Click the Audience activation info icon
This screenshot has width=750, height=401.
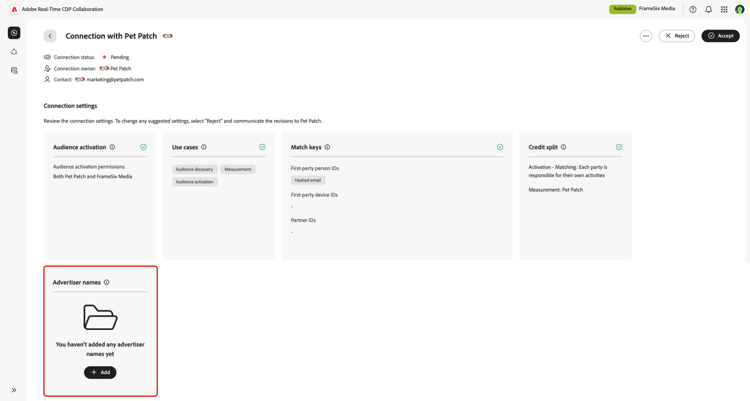[x=112, y=147]
